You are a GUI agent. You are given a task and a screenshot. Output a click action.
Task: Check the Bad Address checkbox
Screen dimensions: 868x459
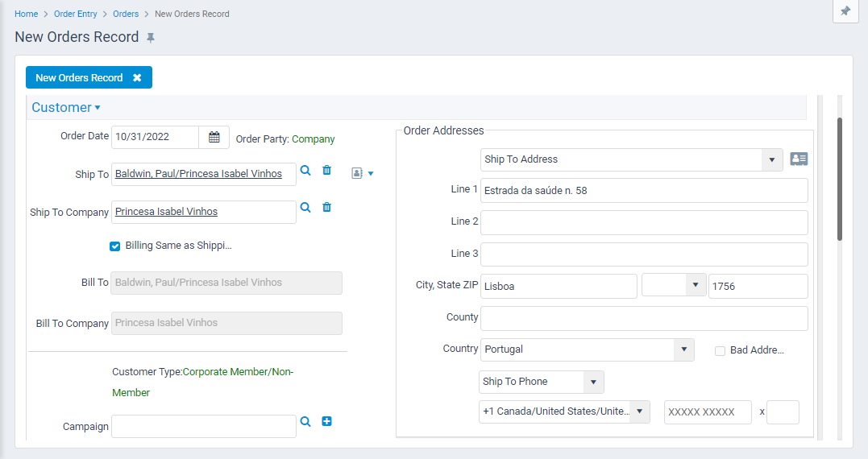pos(720,350)
